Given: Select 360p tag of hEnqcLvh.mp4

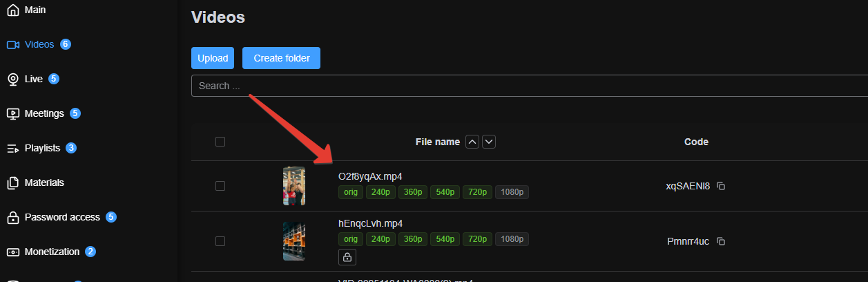Looking at the screenshot, I should coord(412,239).
